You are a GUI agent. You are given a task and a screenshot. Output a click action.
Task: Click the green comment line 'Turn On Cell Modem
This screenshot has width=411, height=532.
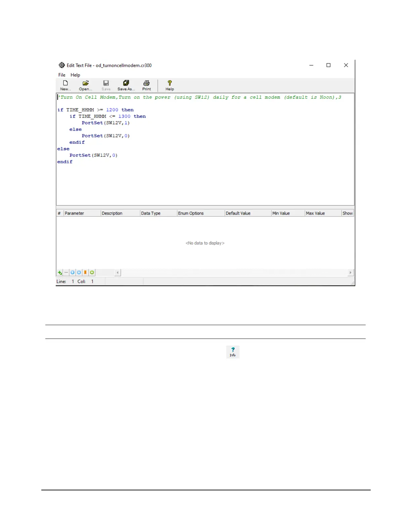pyautogui.click(x=199, y=97)
